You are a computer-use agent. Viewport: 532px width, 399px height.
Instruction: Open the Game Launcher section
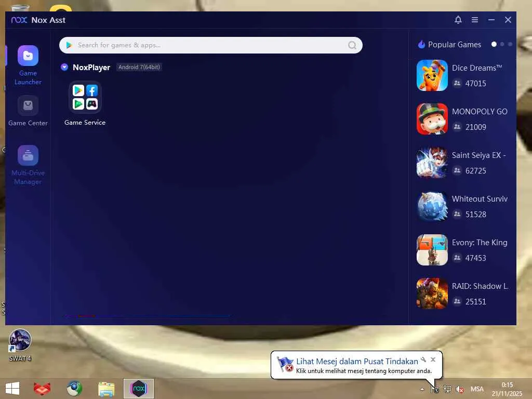point(28,65)
